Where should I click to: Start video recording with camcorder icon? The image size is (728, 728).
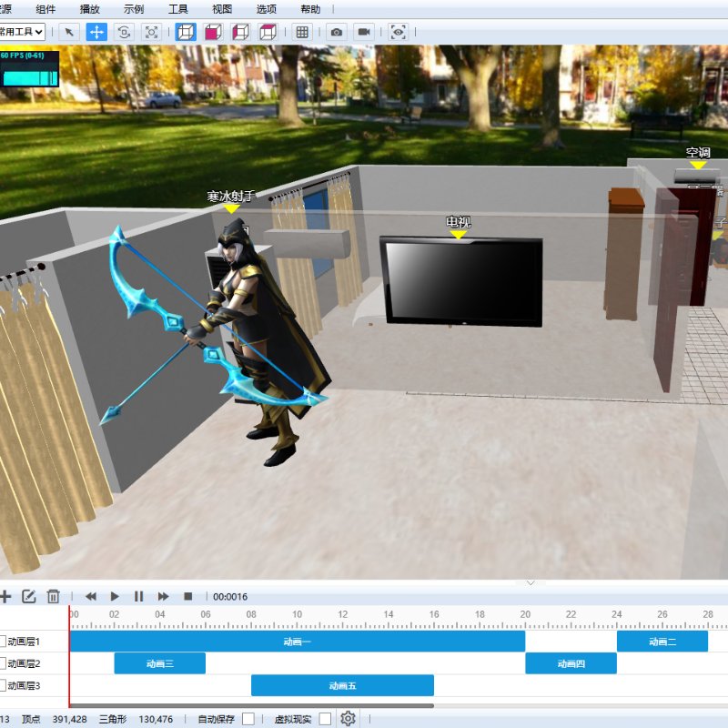coord(364,32)
